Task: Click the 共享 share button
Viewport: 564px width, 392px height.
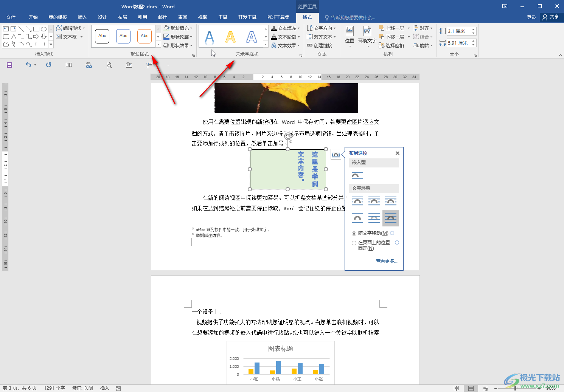Action: coord(551,17)
